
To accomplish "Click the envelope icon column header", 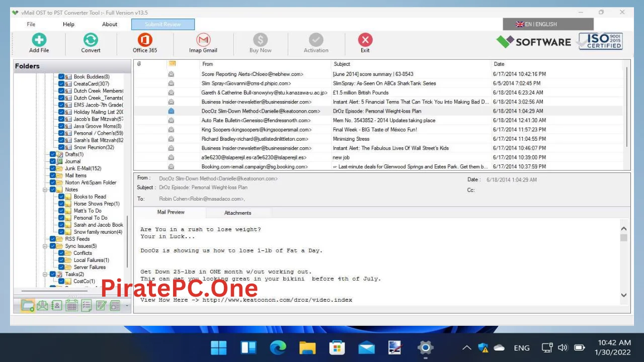I will coord(172,64).
